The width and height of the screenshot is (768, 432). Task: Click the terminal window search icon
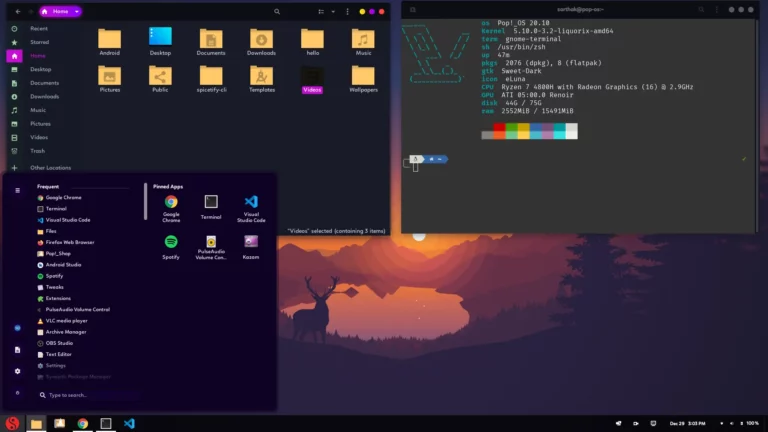pyautogui.click(x=701, y=9)
